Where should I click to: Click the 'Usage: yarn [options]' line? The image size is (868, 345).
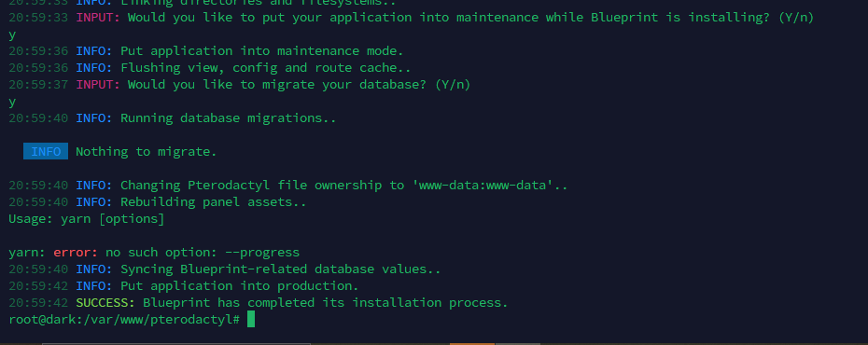click(x=87, y=219)
